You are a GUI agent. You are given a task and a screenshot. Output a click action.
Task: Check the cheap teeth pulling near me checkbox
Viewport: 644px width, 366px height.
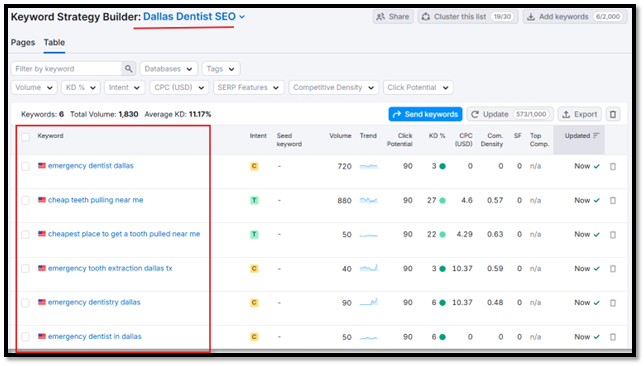click(25, 200)
